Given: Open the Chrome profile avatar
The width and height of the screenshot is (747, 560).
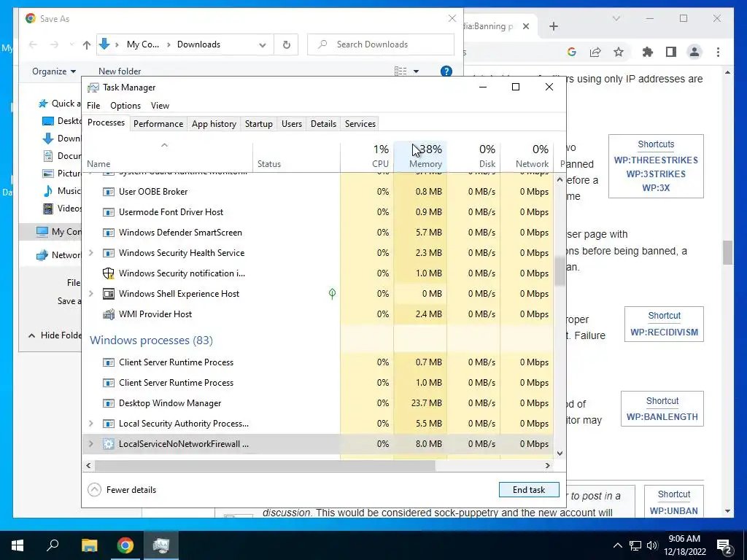Looking at the screenshot, I should [694, 52].
